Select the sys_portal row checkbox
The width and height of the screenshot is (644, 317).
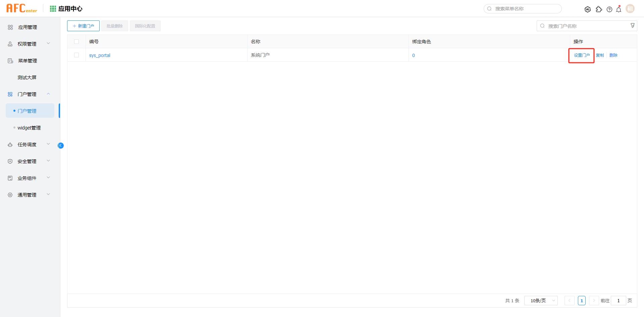[x=76, y=55]
